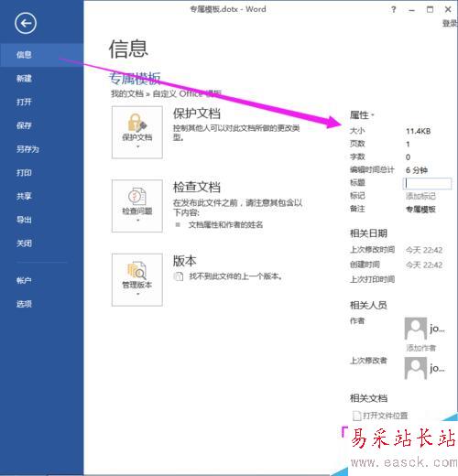The image size is (458, 476).
Task: Click the 专属模板 document title heading
Action: pos(135,79)
